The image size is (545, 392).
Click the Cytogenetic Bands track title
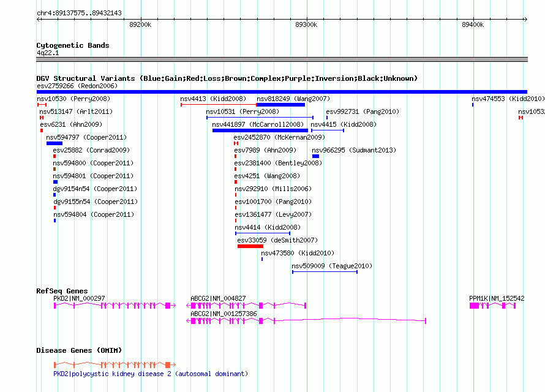pos(73,45)
